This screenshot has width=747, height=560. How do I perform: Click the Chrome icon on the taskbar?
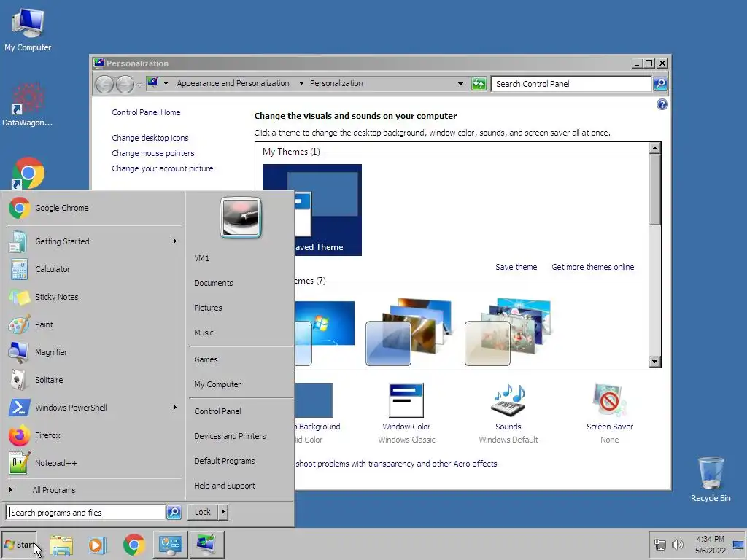(134, 545)
